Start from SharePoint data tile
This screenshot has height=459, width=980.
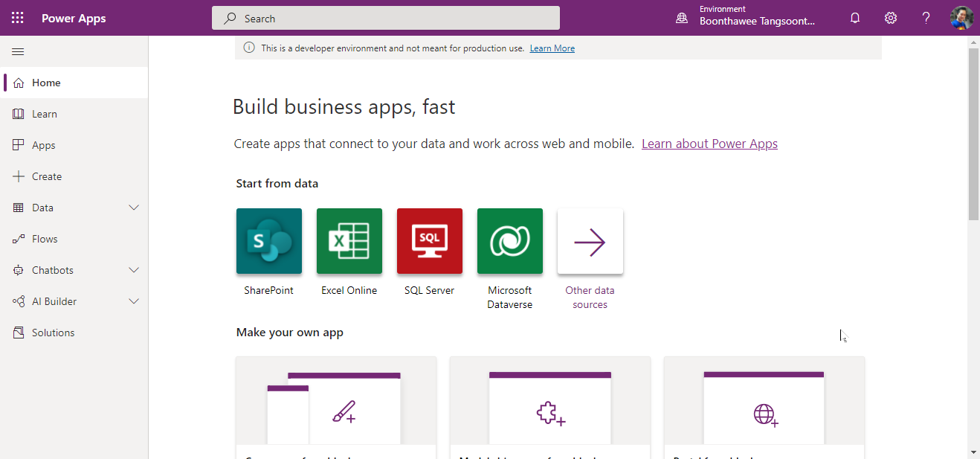coord(269,241)
